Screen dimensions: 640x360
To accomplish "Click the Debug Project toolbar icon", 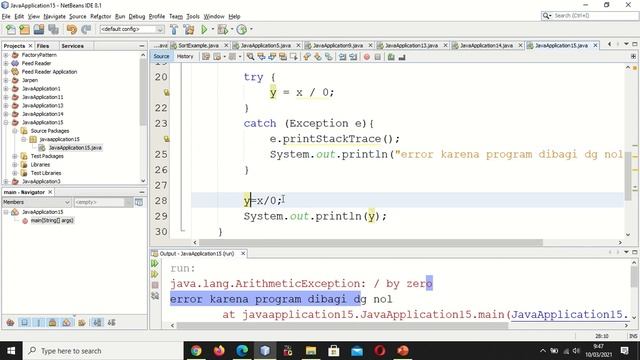I will [223, 29].
